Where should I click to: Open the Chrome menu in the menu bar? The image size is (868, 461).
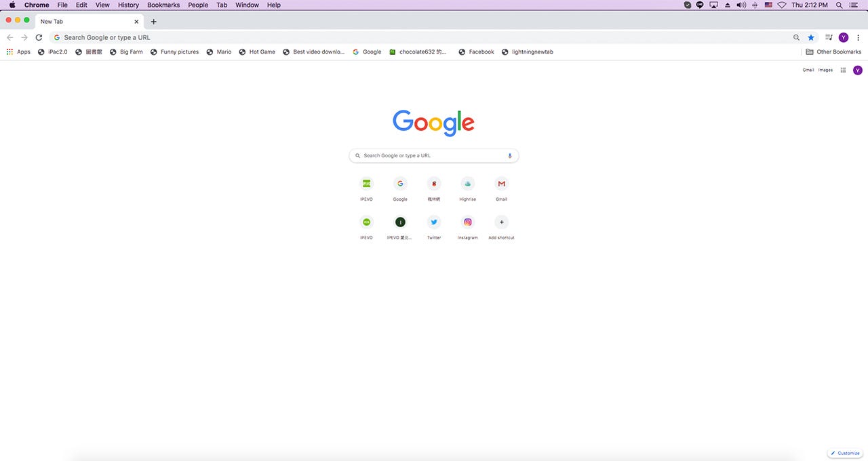click(37, 5)
